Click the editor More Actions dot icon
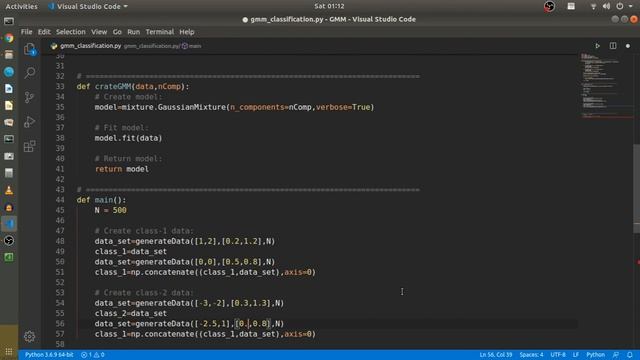 [628, 46]
